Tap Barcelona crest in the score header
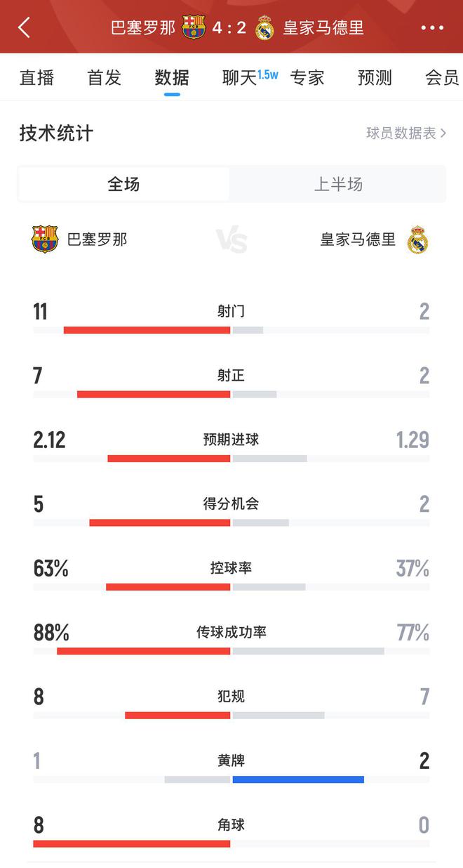This screenshot has height=868, width=463. tap(193, 28)
